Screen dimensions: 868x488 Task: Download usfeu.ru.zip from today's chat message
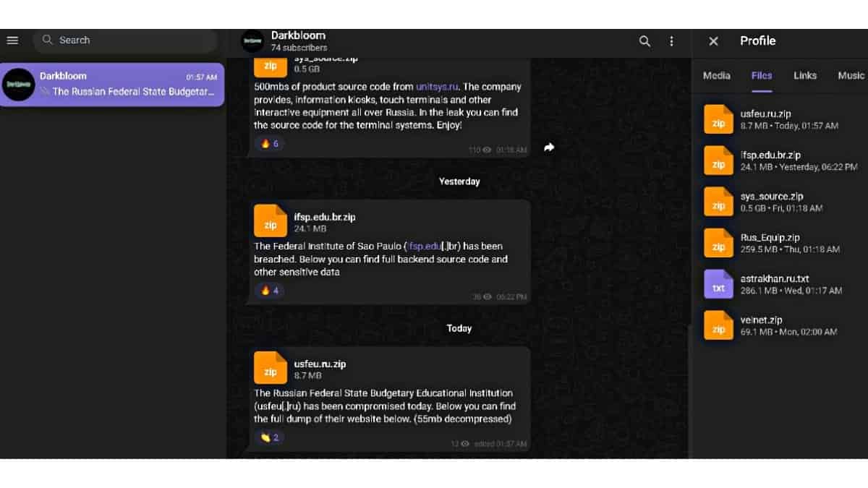pos(271,367)
